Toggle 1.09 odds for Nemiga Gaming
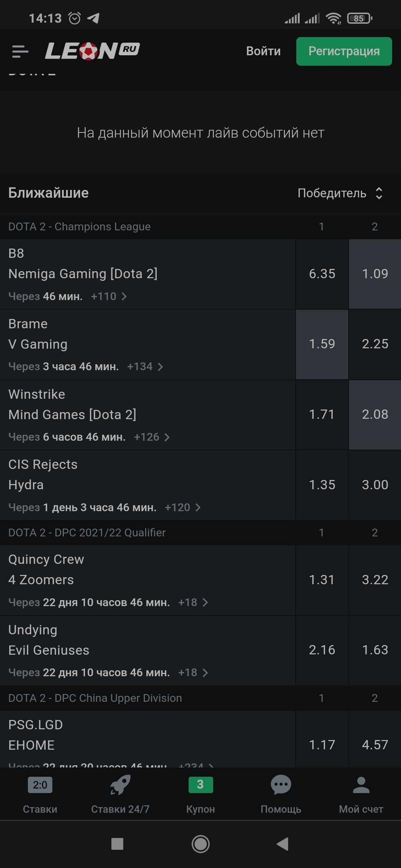 pyautogui.click(x=375, y=274)
